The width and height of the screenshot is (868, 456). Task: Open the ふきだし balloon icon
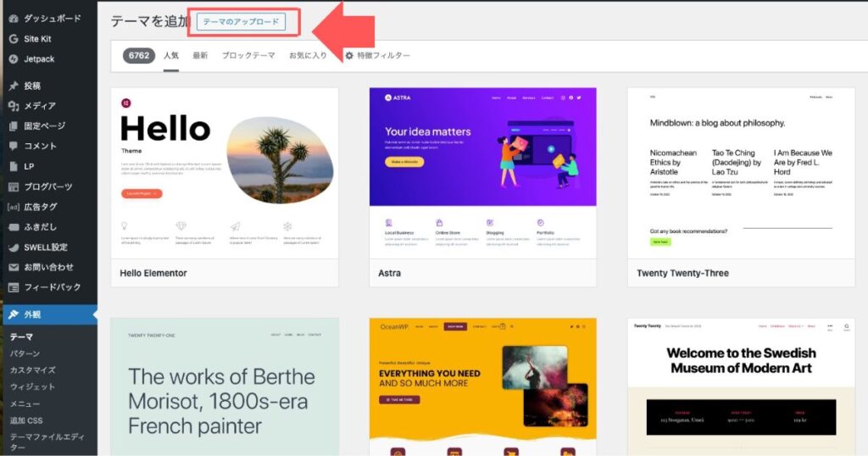(14, 227)
